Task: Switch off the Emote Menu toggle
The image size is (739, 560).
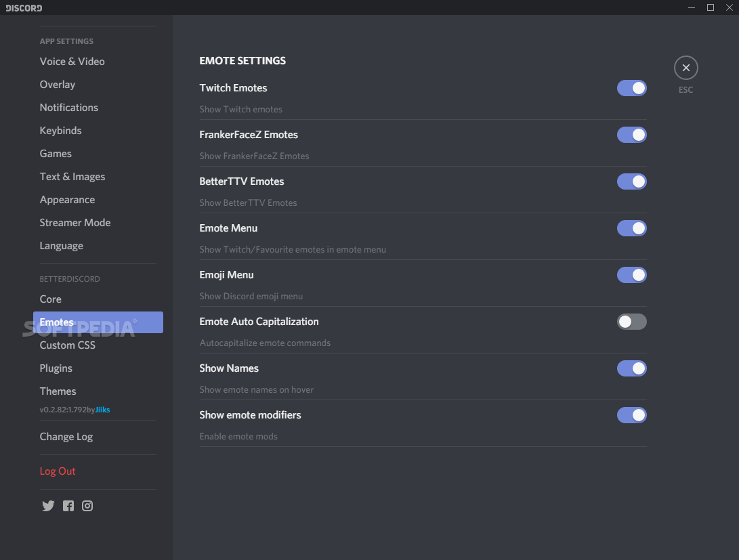Action: tap(631, 228)
